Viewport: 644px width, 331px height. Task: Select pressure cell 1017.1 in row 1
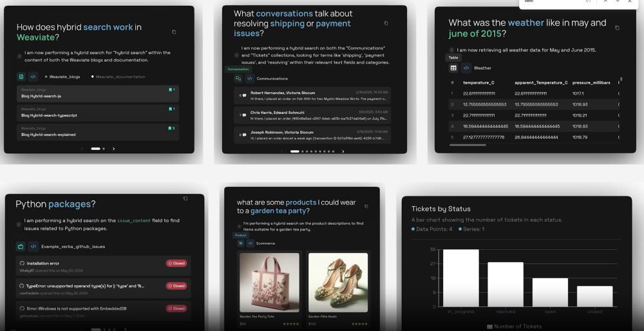pyautogui.click(x=578, y=93)
